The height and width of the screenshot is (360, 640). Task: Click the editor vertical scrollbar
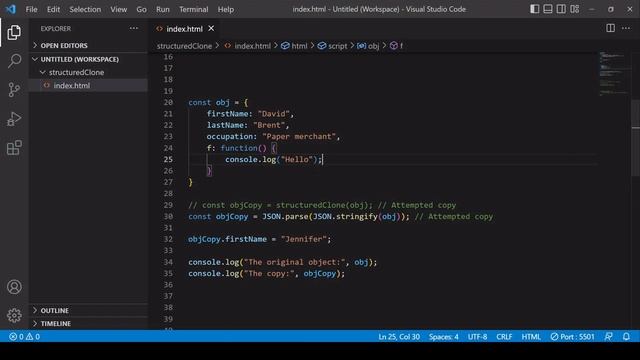pyautogui.click(x=636, y=139)
